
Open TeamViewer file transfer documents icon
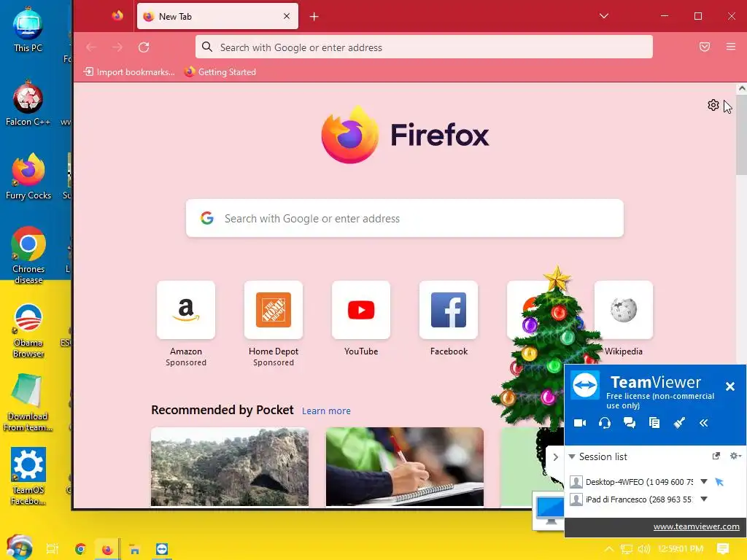[654, 423]
